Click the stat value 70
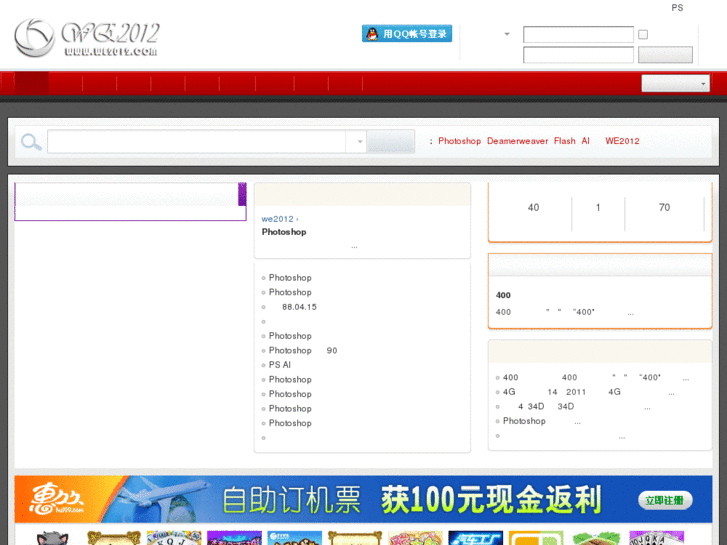The image size is (727, 545). tap(664, 207)
